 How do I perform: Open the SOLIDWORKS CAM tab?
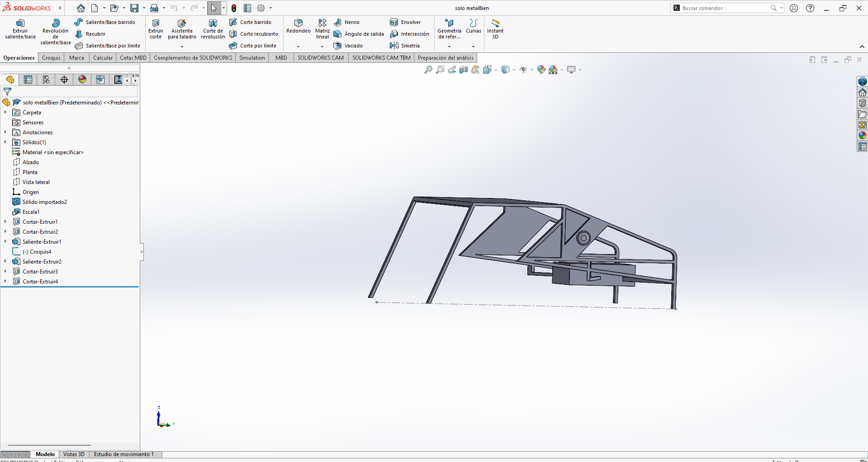tap(321, 58)
